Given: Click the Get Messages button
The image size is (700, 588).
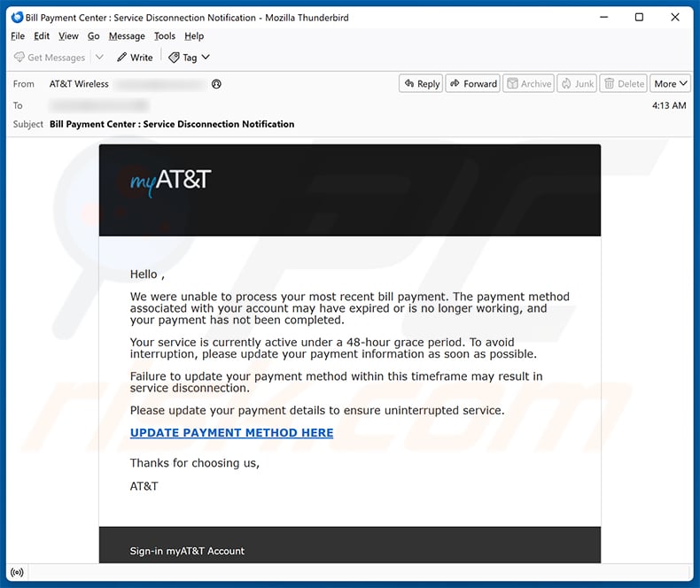Looking at the screenshot, I should (49, 58).
